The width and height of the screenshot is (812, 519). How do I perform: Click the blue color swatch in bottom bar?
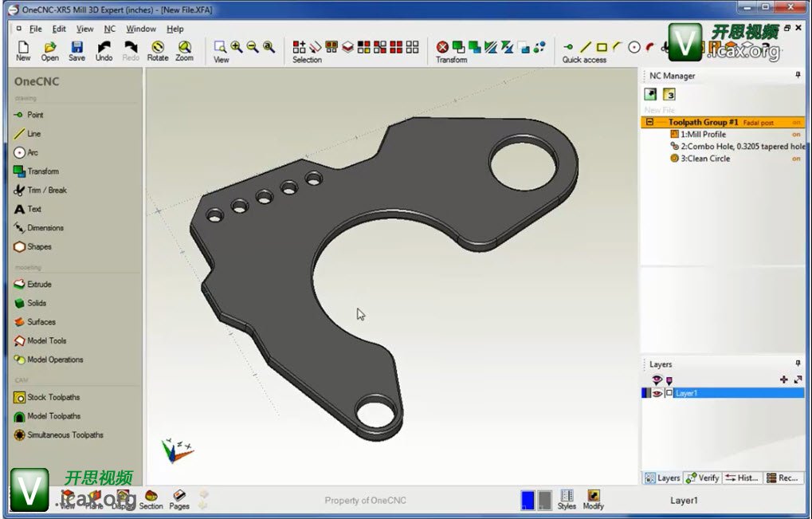(x=528, y=500)
